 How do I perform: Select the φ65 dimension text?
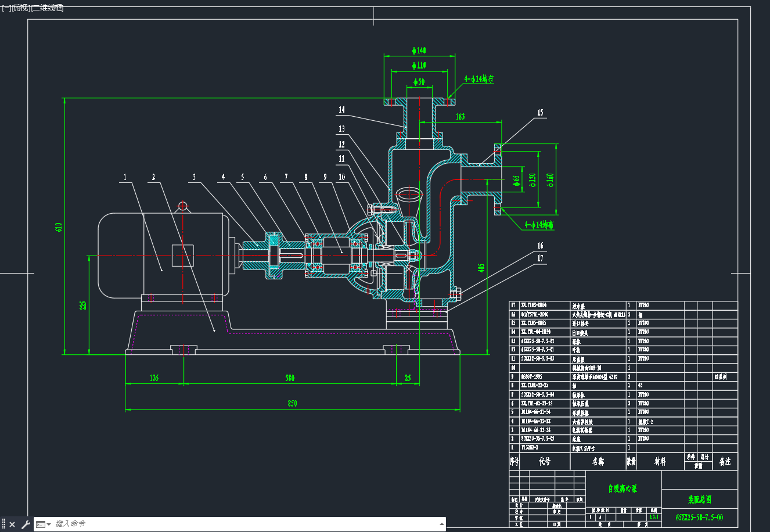[x=516, y=181]
